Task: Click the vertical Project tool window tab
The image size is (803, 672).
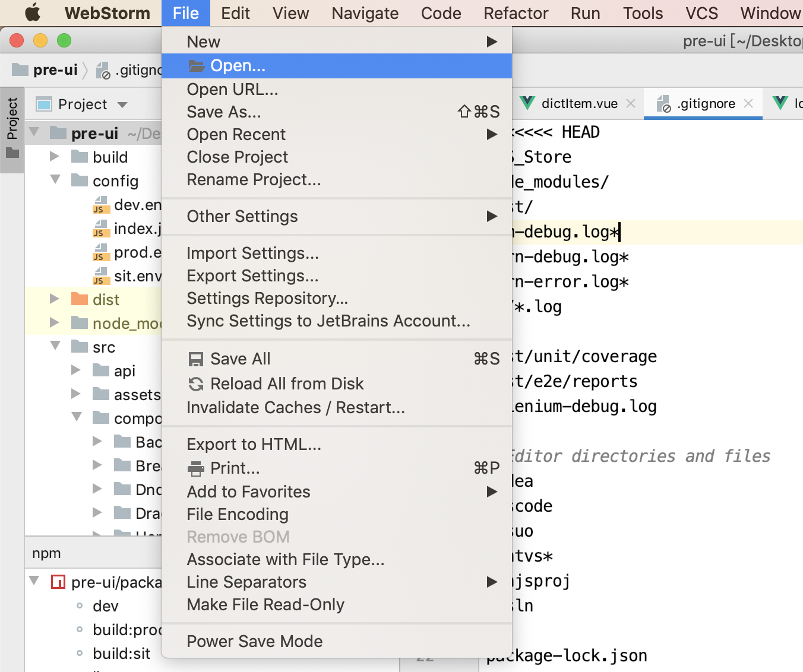Action: (x=12, y=129)
